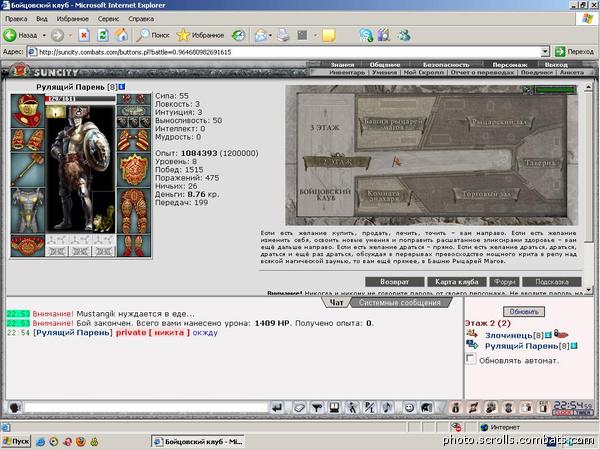Open the Анкета submenu link
600x450 pixels.
pyautogui.click(x=572, y=72)
